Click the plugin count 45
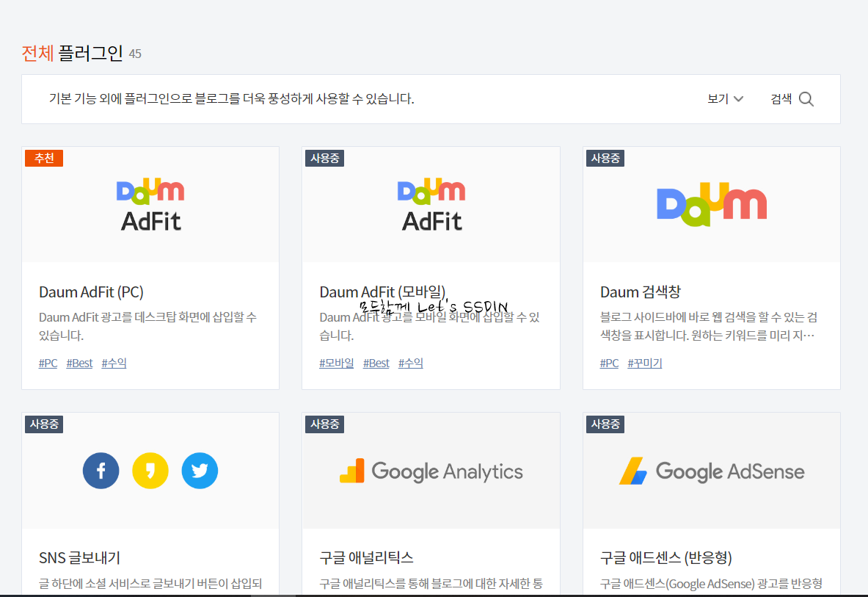 (135, 54)
